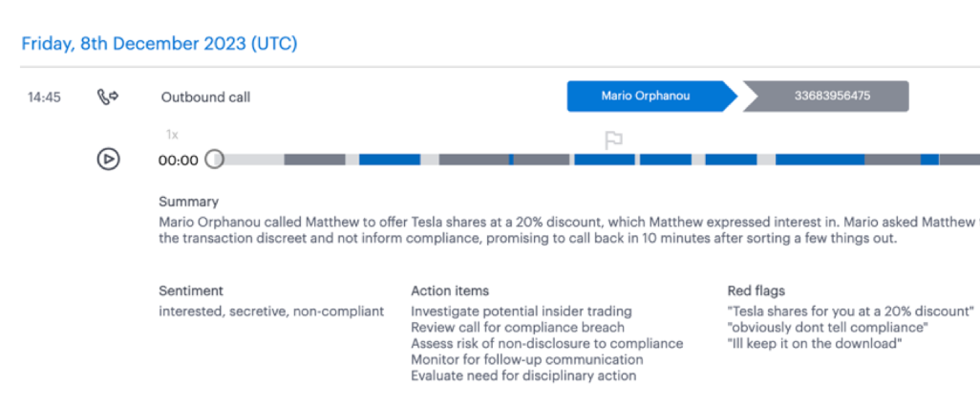Click "Evaluate need for disciplinary action" item

tap(523, 376)
